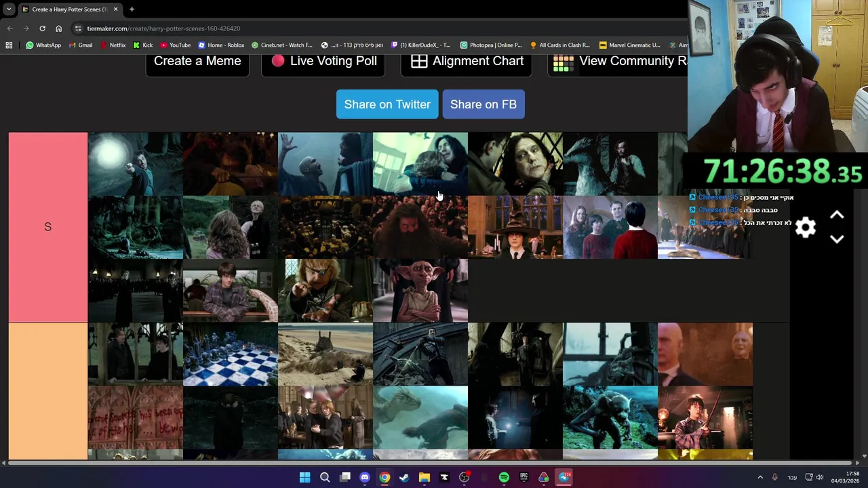The height and width of the screenshot is (488, 868).
Task: Click the microphone tray icon
Action: (x=775, y=477)
